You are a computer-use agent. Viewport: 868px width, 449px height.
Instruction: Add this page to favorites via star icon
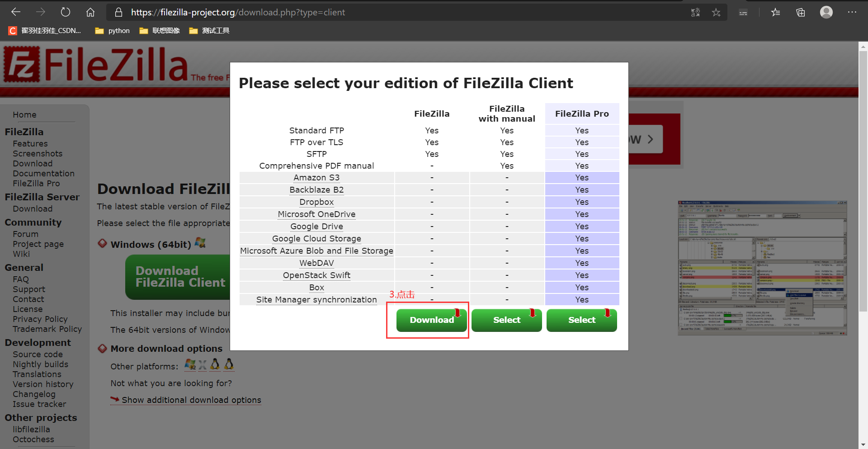tap(716, 12)
